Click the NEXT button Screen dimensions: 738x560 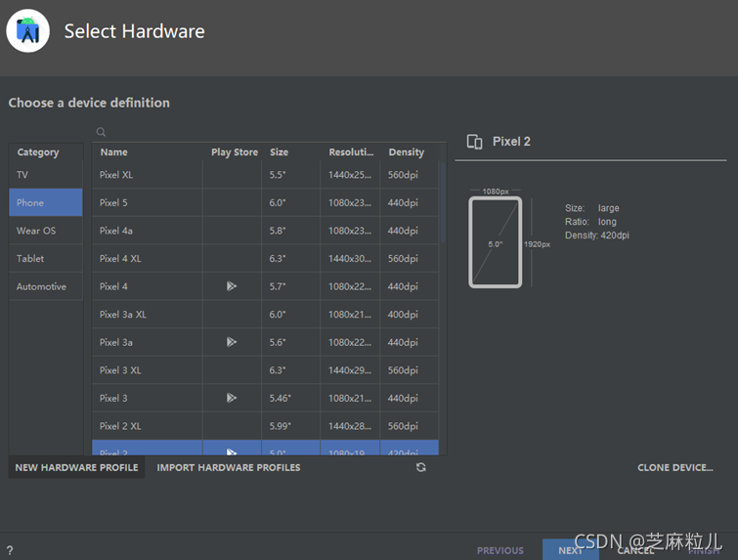click(x=571, y=550)
